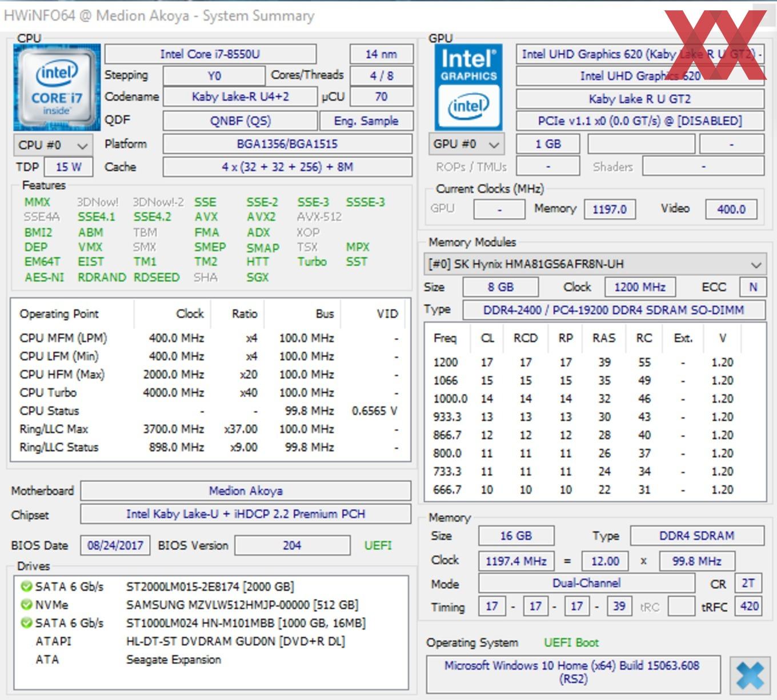Click the 1 GB GPU memory field
This screenshot has height=700, width=777.
[548, 144]
